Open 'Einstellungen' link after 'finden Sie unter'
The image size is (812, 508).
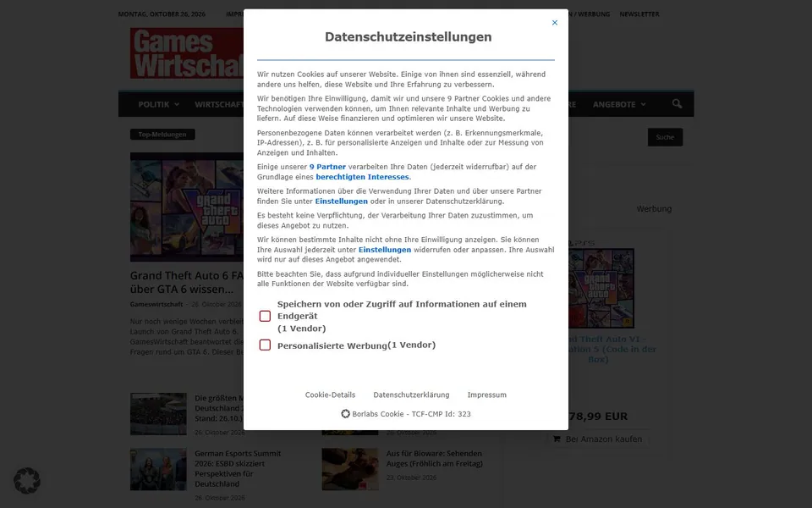click(x=341, y=202)
